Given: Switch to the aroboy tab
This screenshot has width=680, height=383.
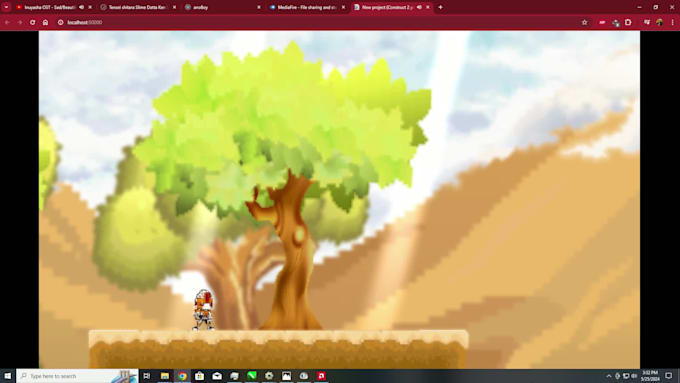Looking at the screenshot, I should pyautogui.click(x=221, y=7).
